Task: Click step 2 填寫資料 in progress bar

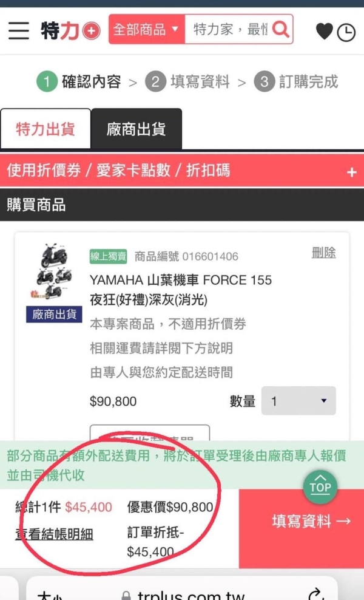Action: tap(187, 81)
